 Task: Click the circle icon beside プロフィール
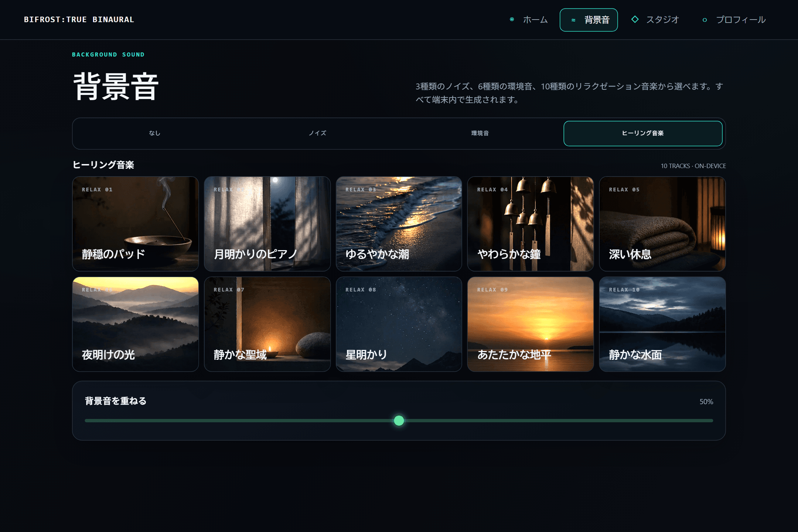point(705,20)
